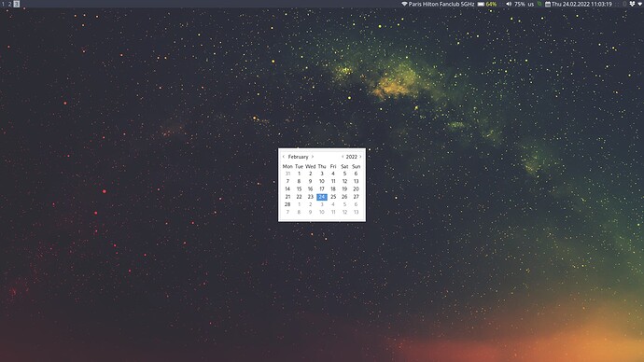This screenshot has height=362, width=644.
Task: Click the 2022 year label
Action: click(x=352, y=157)
